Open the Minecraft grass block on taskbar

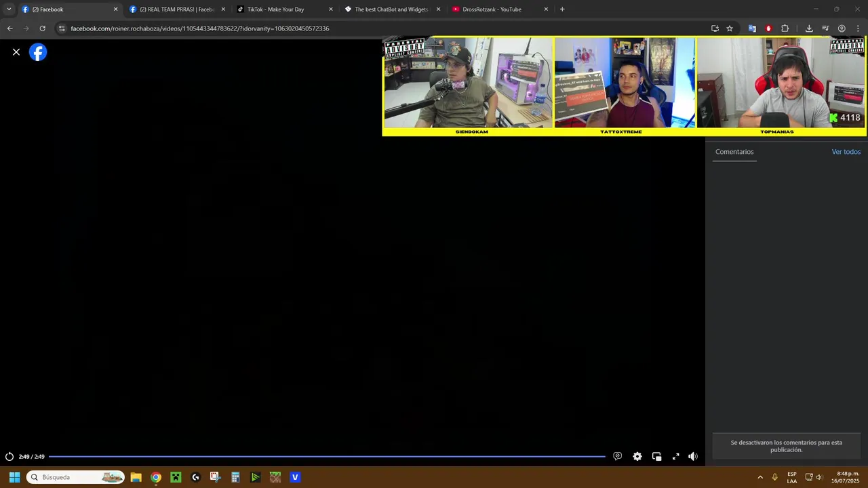[275, 477]
